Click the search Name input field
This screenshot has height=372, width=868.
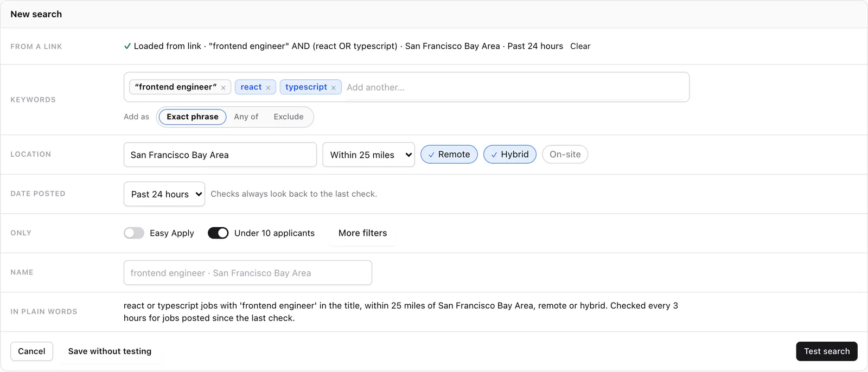click(x=248, y=273)
